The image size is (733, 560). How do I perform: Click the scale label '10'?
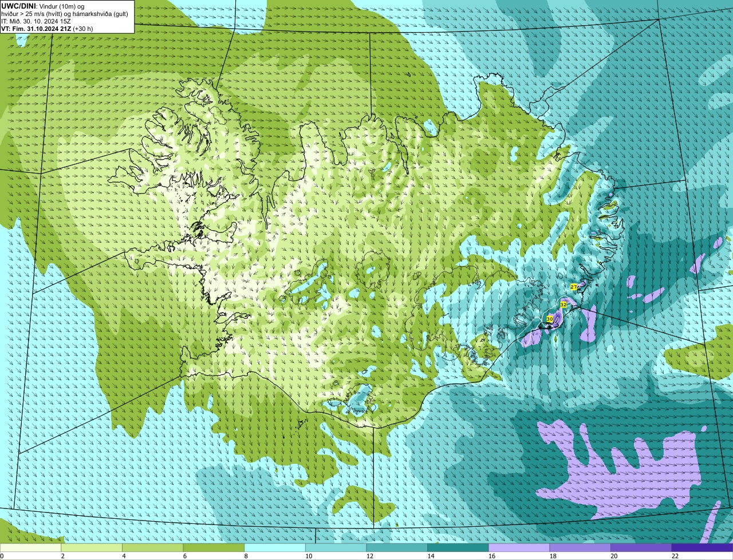[x=309, y=556]
